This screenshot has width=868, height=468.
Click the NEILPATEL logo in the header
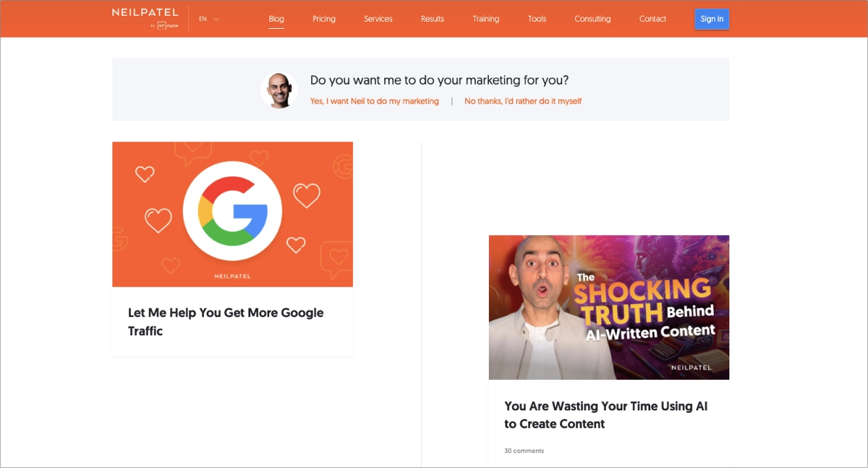pyautogui.click(x=144, y=13)
